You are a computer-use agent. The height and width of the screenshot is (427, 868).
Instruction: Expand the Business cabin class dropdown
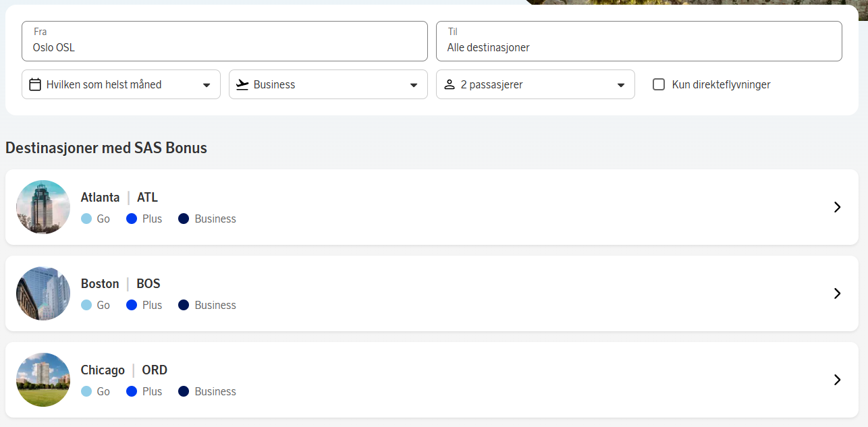pyautogui.click(x=328, y=84)
